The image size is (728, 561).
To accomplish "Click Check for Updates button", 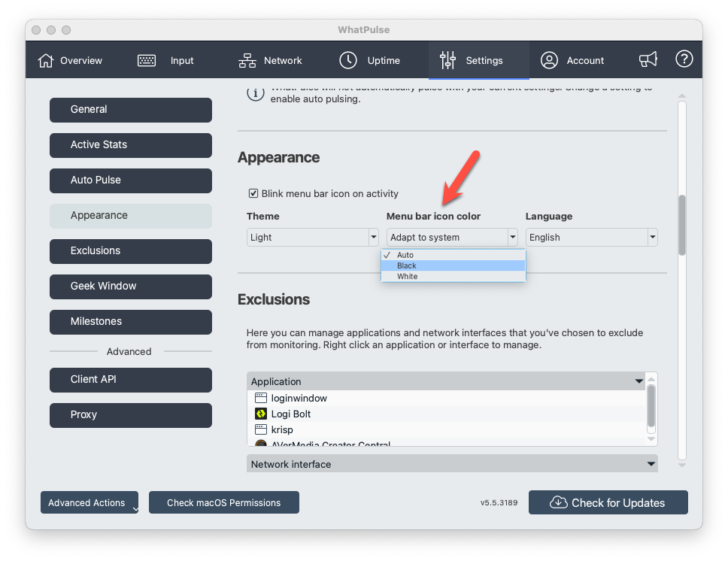I will pyautogui.click(x=608, y=502).
